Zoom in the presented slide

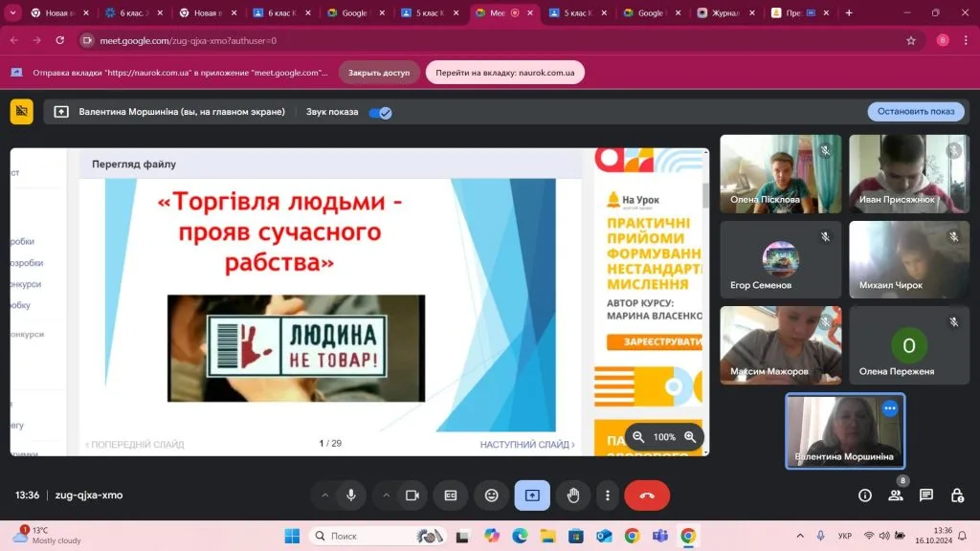pyautogui.click(x=690, y=436)
